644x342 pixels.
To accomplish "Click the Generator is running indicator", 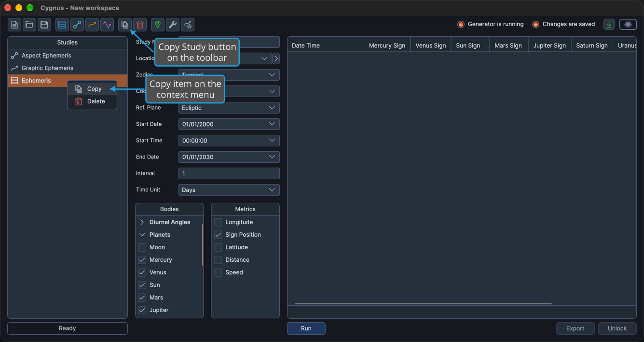I will pos(491,24).
